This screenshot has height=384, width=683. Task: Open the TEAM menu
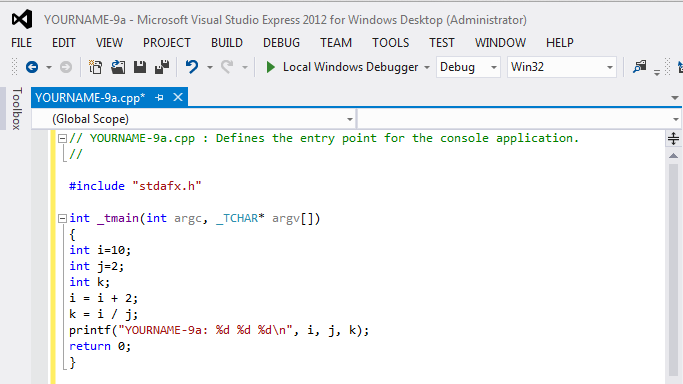(x=336, y=43)
